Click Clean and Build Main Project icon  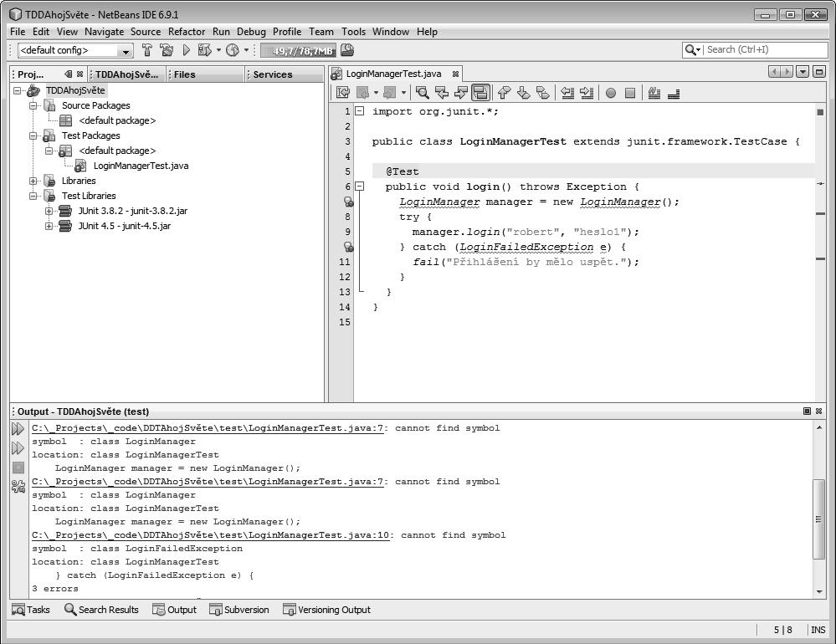pos(167,50)
